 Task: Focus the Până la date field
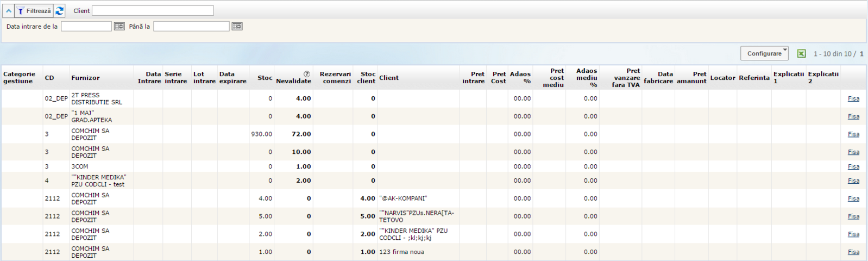[191, 26]
